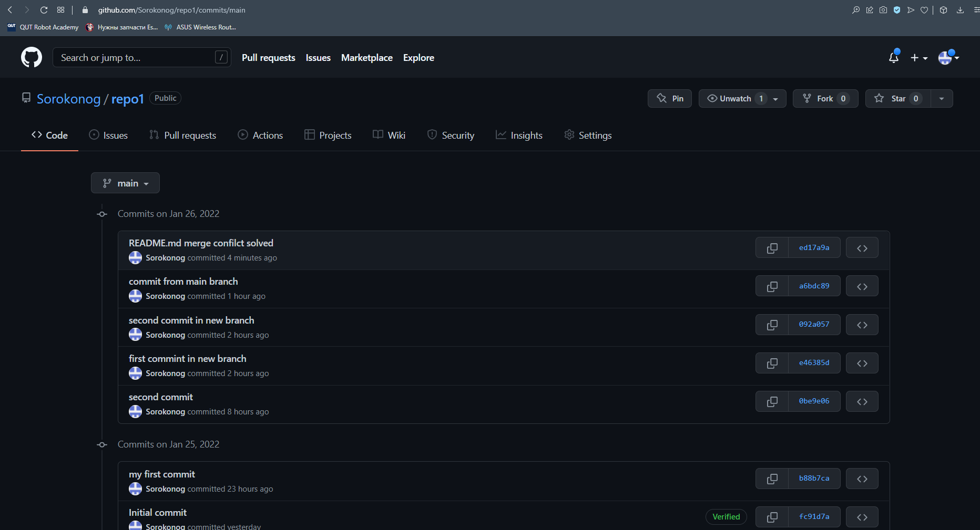Click the GitHub Octocat home logo
Screen dimensions: 980x530
(32, 57)
